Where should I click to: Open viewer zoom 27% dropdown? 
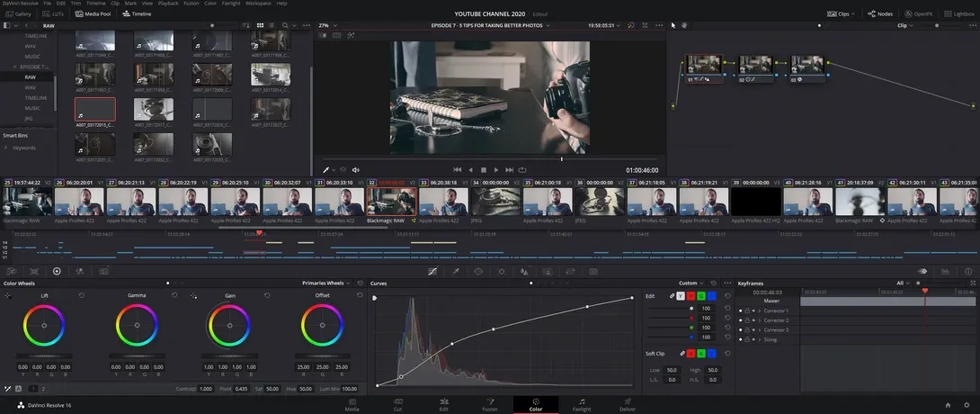click(327, 25)
